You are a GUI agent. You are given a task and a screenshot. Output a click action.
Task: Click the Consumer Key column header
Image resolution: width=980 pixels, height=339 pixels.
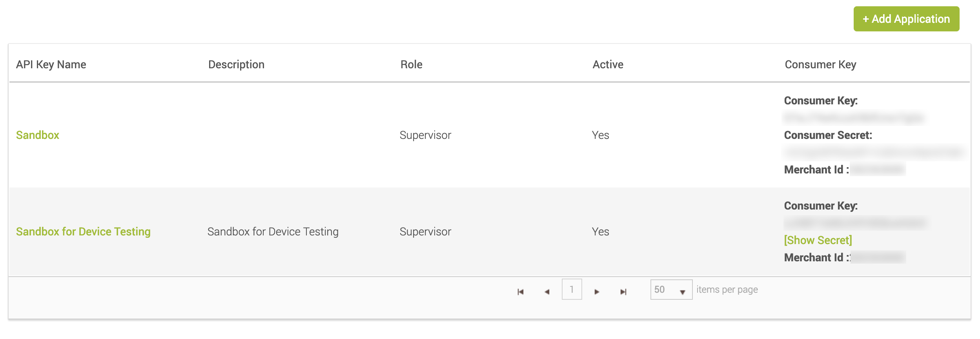coord(820,64)
